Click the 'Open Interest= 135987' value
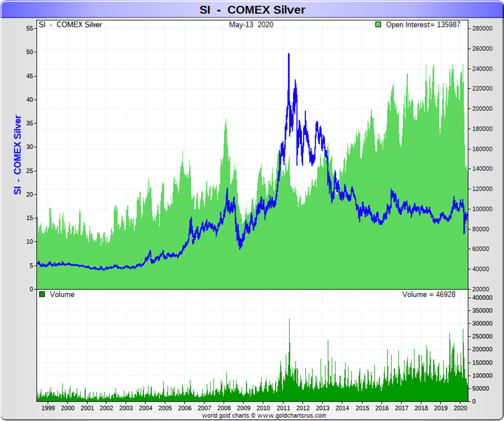This screenshot has height=421, width=504. pyautogui.click(x=423, y=25)
